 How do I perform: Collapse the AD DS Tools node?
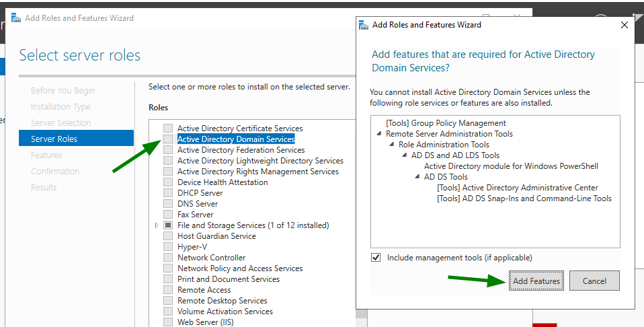(417, 177)
